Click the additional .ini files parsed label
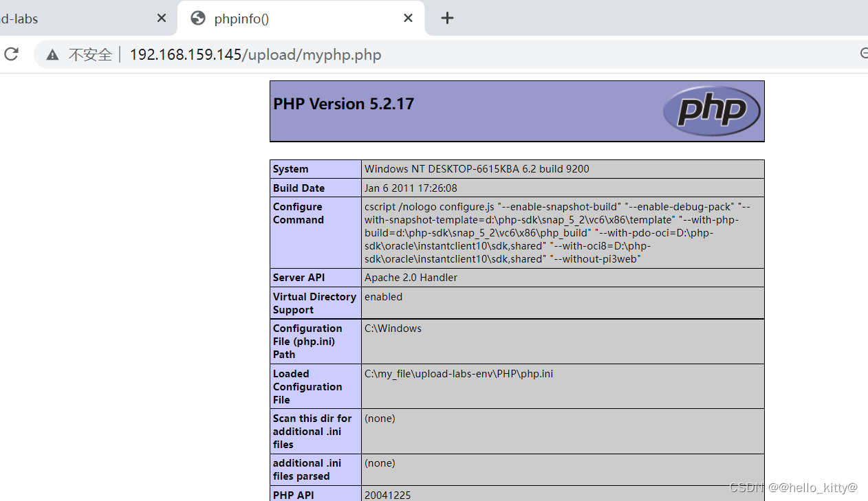 point(307,469)
